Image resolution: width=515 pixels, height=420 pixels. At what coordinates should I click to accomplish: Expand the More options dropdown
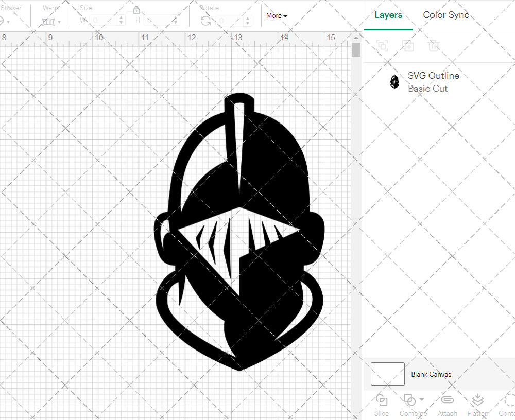tap(277, 15)
